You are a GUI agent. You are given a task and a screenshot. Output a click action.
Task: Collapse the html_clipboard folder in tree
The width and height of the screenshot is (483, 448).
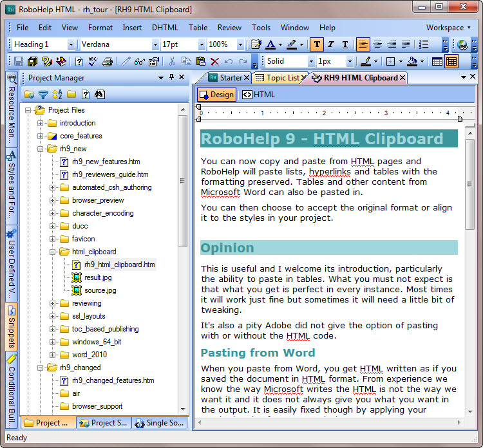coord(53,252)
